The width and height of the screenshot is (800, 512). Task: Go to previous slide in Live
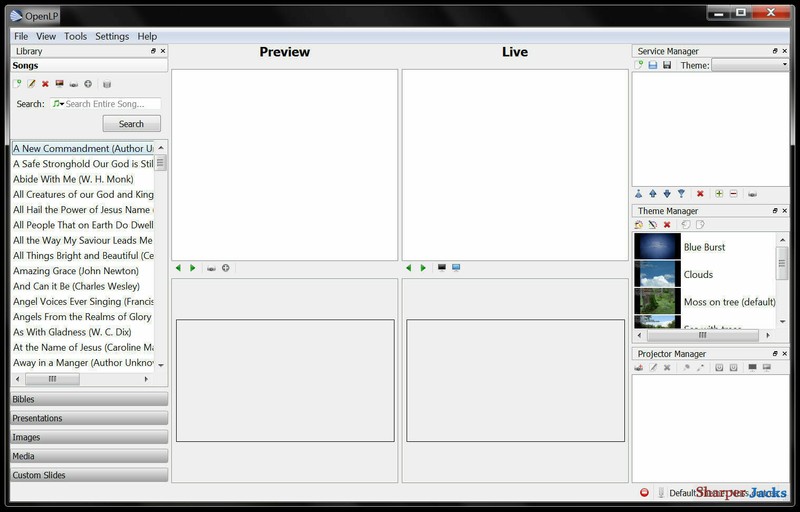tap(408, 268)
